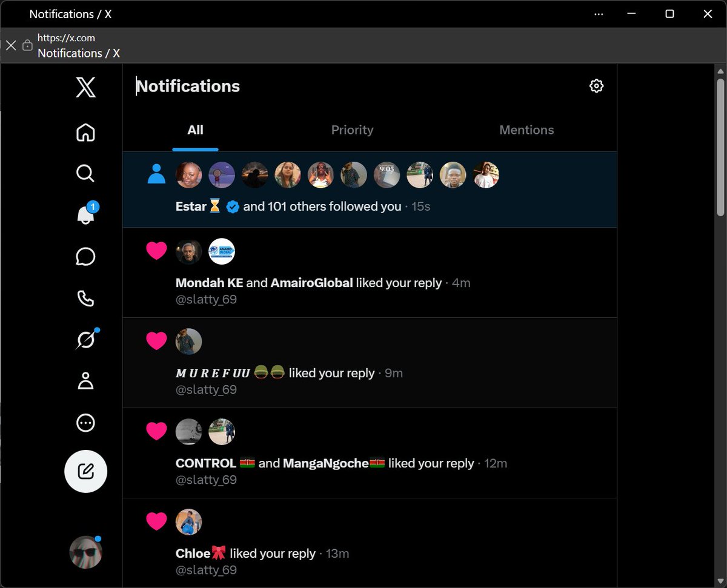Click the https://x.com address text
This screenshot has height=588, width=727.
tap(66, 38)
